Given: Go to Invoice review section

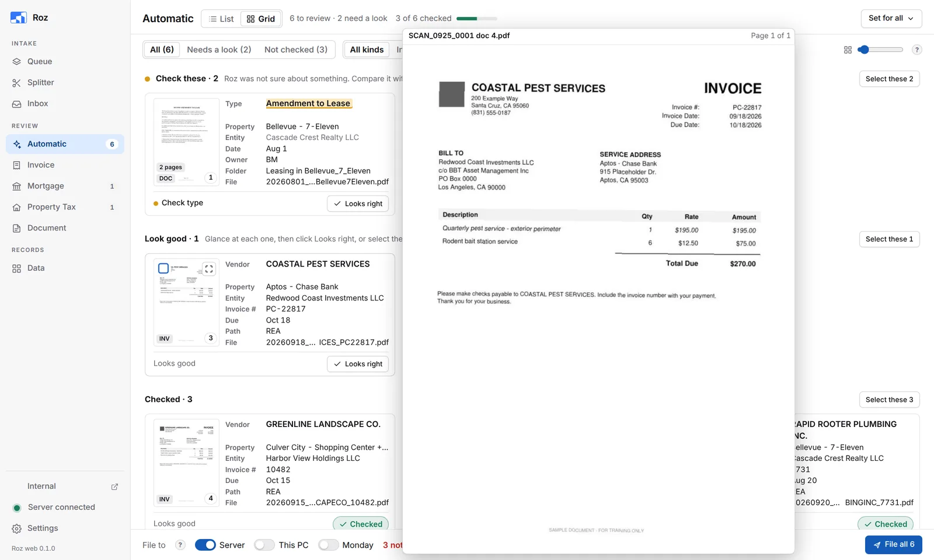Looking at the screenshot, I should click(65, 165).
